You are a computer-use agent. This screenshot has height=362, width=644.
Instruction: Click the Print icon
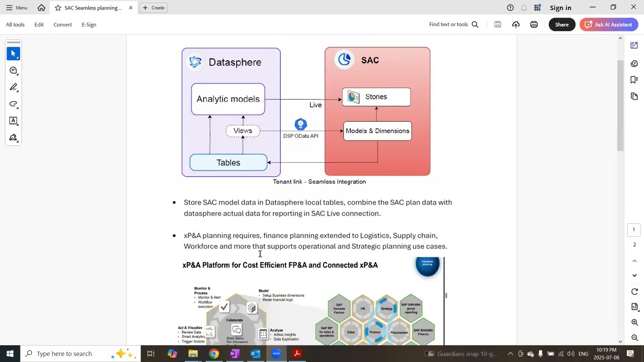tap(534, 25)
